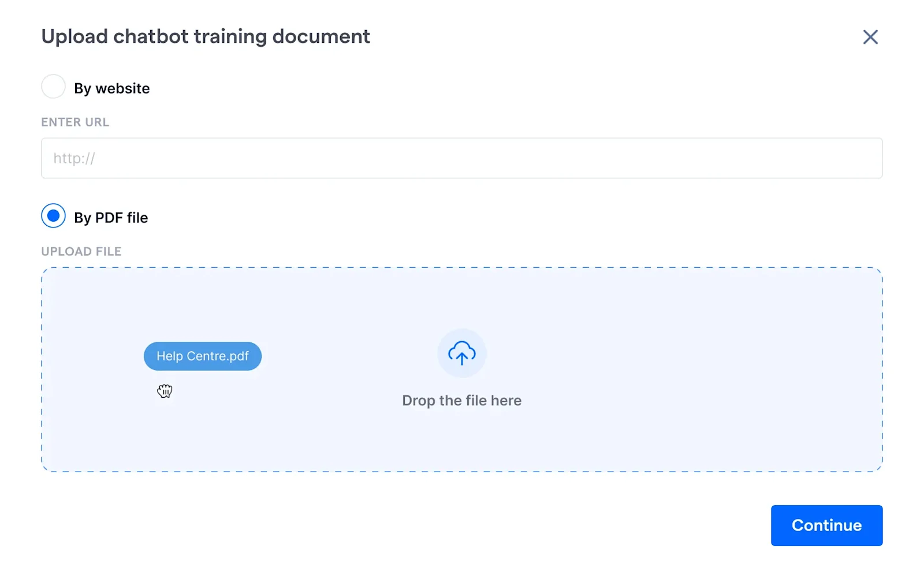Image resolution: width=924 pixels, height=579 pixels.
Task: Click the UPLOAD FILE label
Action: [81, 251]
